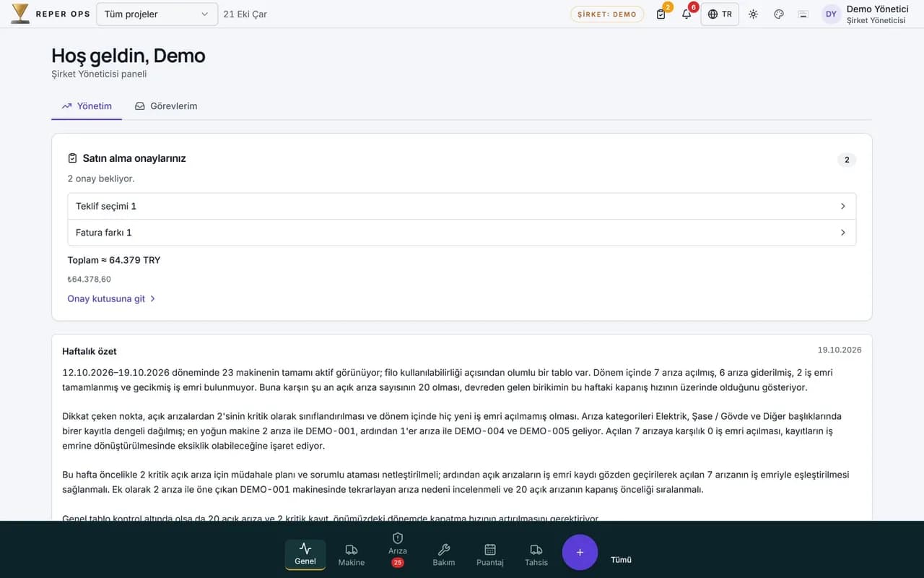Click the Toplam ≈ 64.379 TRY total

(114, 260)
